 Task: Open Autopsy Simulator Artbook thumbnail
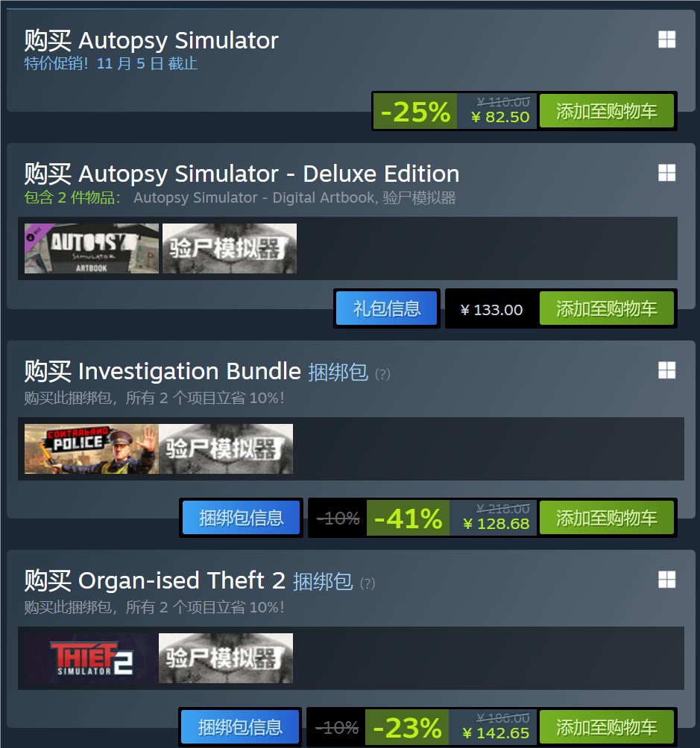[92, 249]
